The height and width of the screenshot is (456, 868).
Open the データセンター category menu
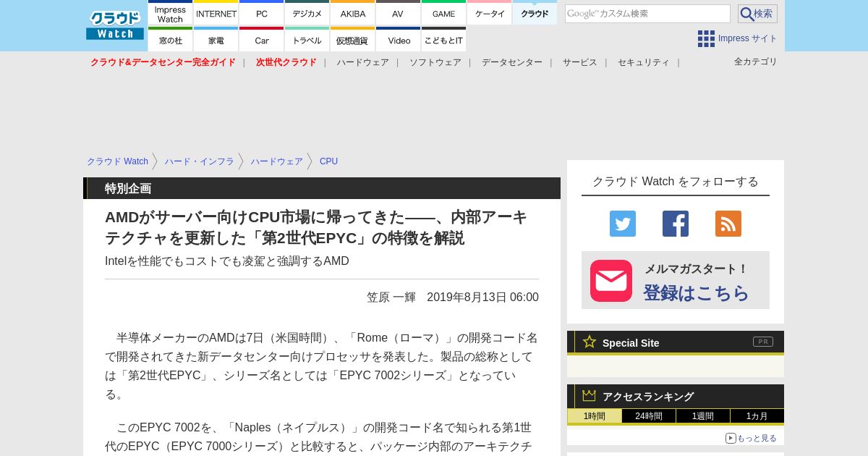(512, 62)
